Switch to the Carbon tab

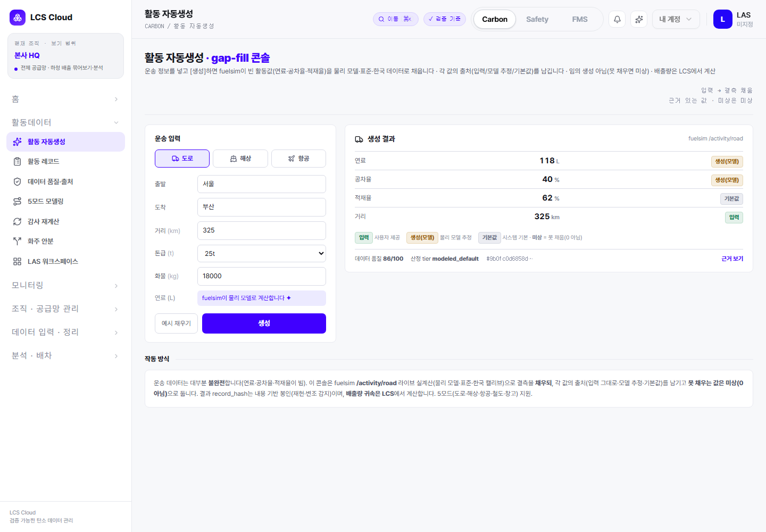(495, 19)
